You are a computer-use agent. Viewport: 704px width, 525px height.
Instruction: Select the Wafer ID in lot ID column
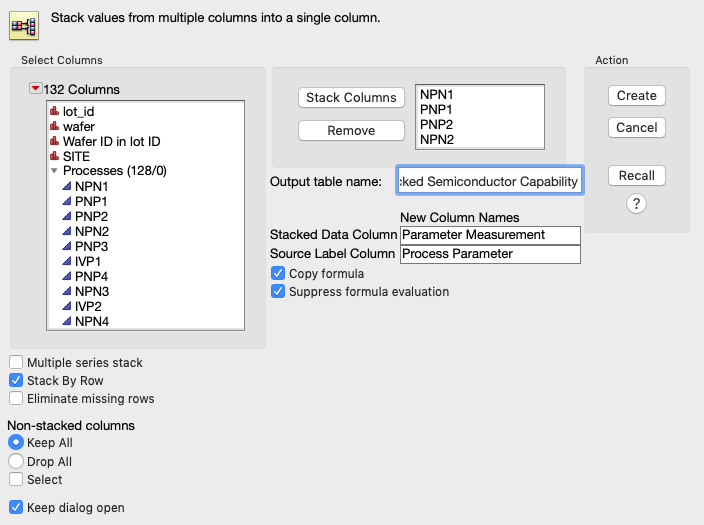[x=112, y=142]
